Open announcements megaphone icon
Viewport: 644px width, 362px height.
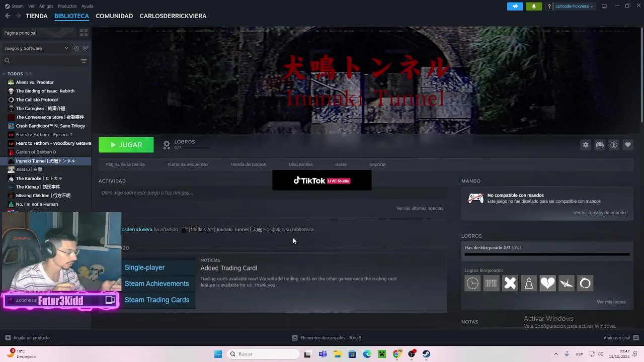[x=515, y=6]
